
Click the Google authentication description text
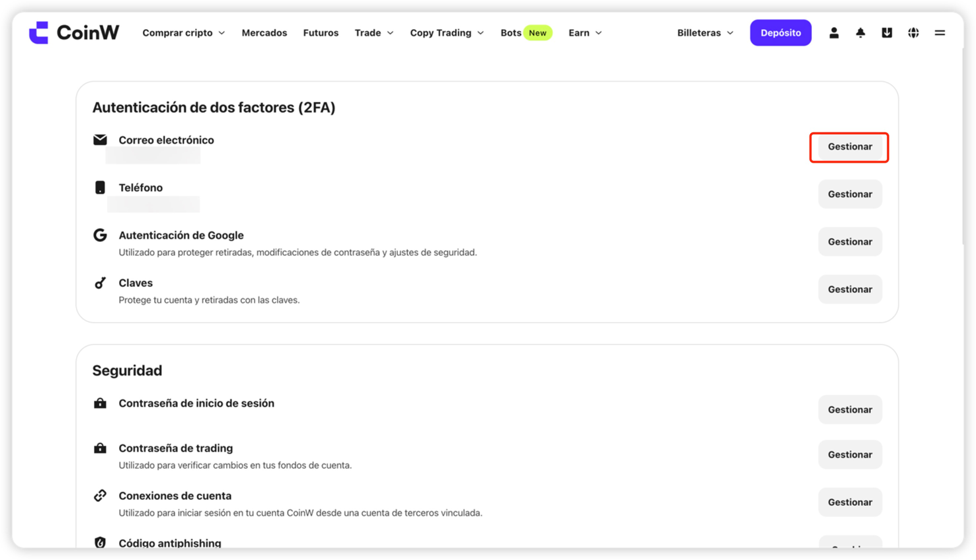coord(298,252)
